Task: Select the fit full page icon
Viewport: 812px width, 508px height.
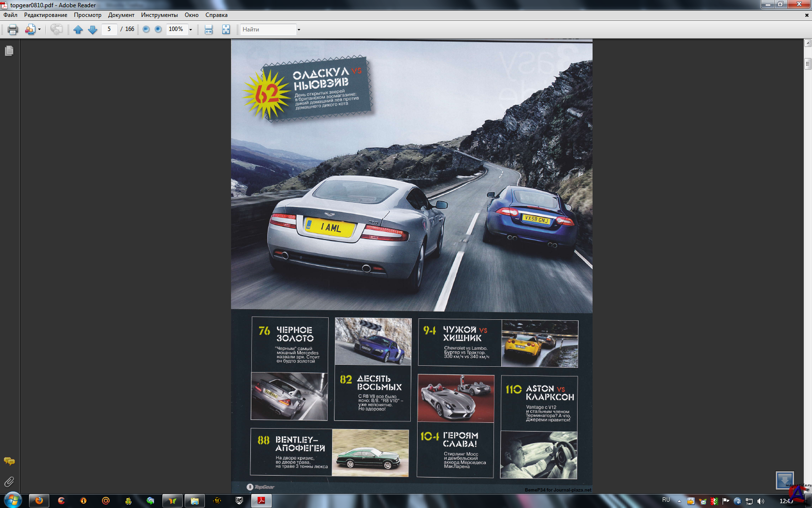Action: [x=226, y=30]
